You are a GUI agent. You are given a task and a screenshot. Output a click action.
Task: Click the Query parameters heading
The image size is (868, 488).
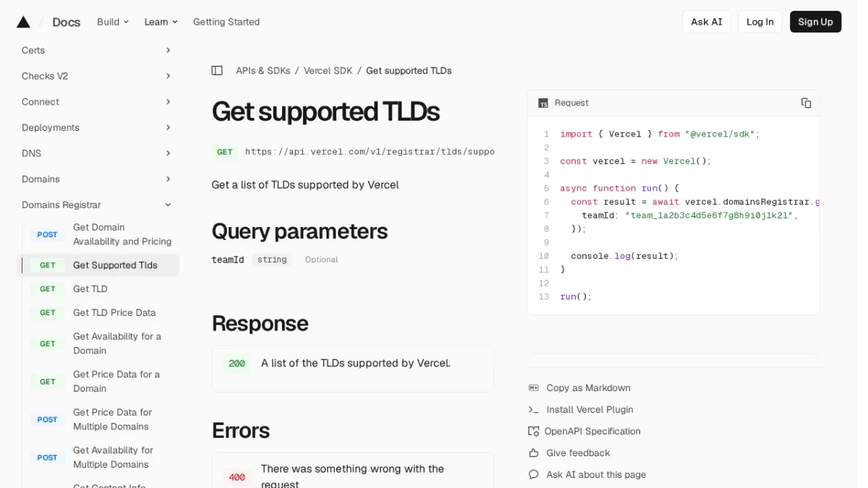coord(299,231)
